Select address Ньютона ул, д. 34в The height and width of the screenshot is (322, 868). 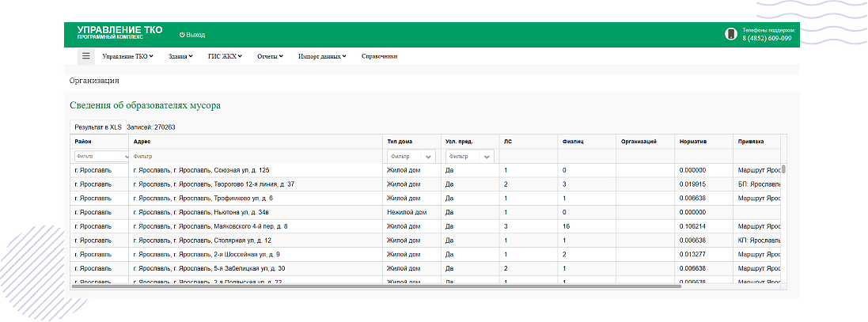(x=201, y=213)
